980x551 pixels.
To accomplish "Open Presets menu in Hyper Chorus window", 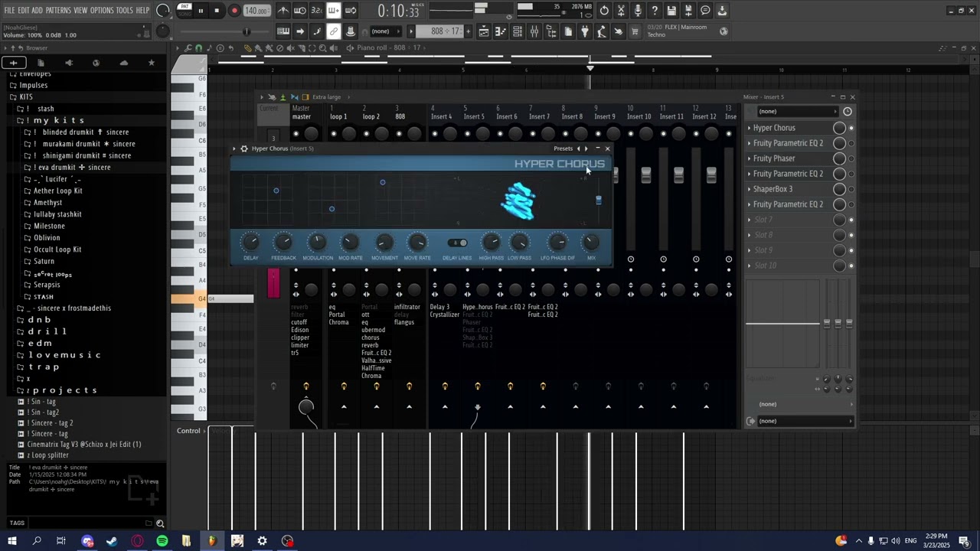I will click(x=563, y=148).
